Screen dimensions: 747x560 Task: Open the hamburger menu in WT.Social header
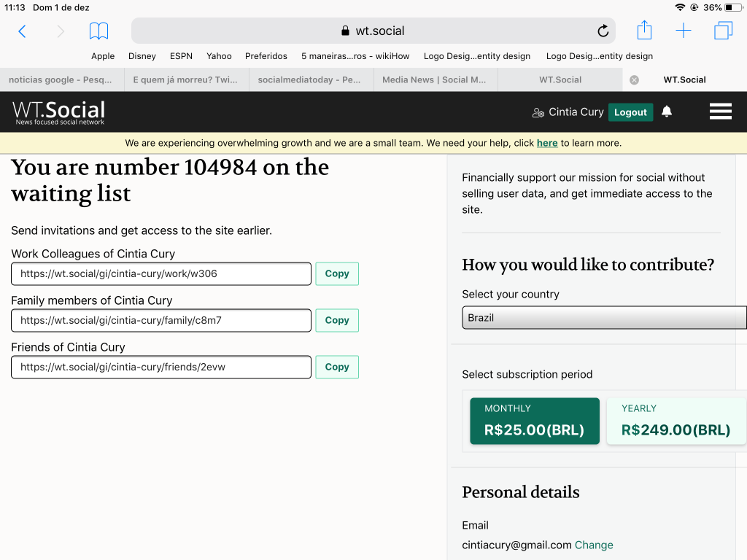720,112
